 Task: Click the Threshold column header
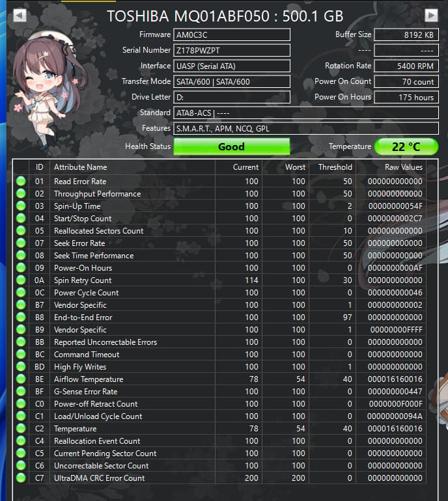[333, 167]
